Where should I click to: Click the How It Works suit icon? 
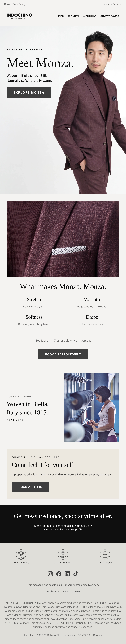click(x=21, y=554)
